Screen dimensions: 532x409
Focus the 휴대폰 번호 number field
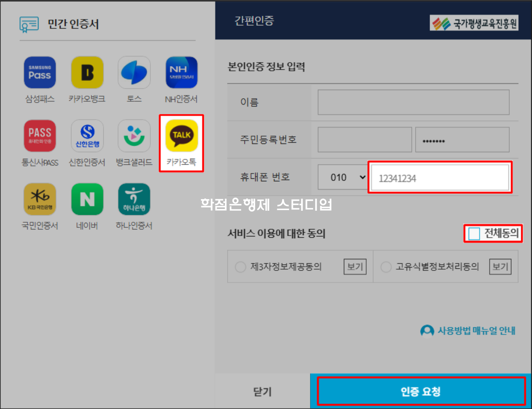point(440,178)
